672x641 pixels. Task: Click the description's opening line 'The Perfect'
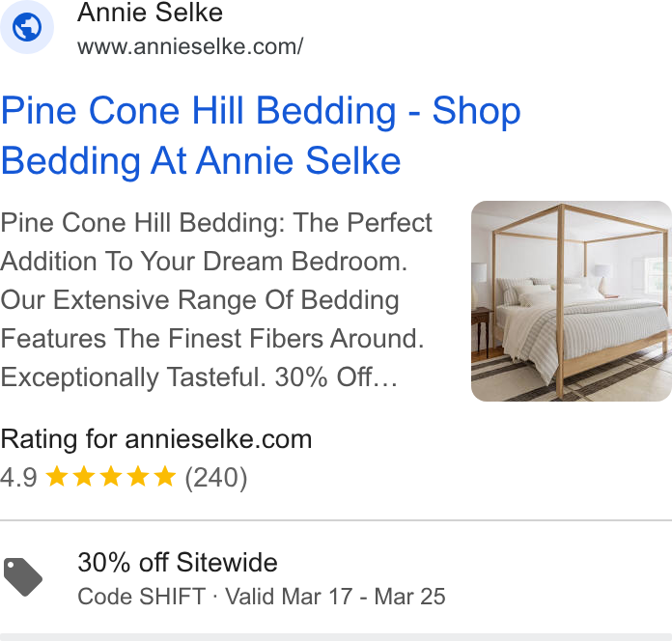[363, 222]
